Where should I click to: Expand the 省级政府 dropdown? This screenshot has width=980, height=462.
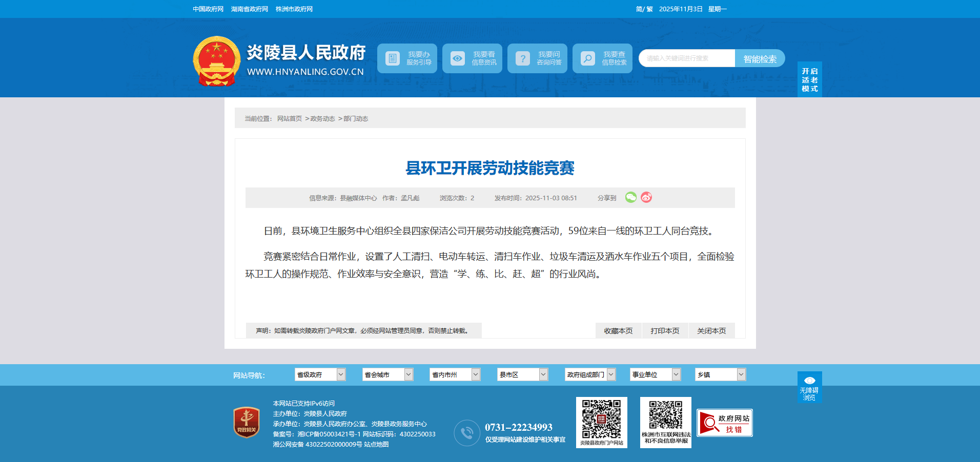(x=320, y=375)
